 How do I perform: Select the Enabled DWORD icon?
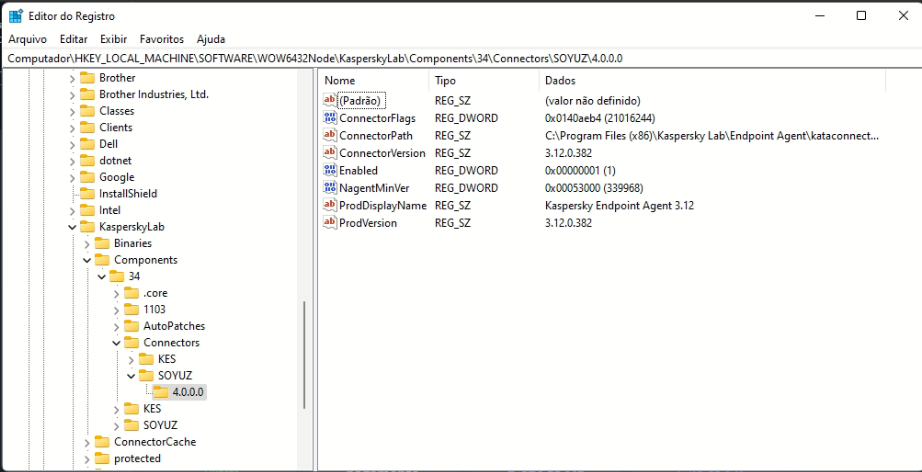[x=330, y=170]
